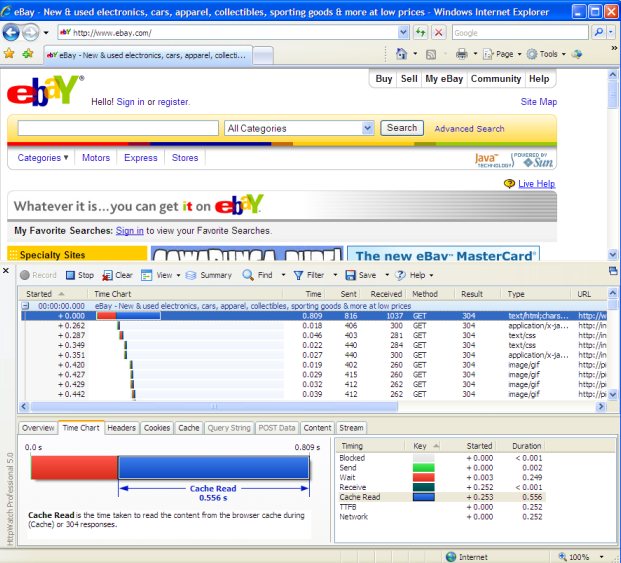Open the Site Map link

click(x=539, y=102)
